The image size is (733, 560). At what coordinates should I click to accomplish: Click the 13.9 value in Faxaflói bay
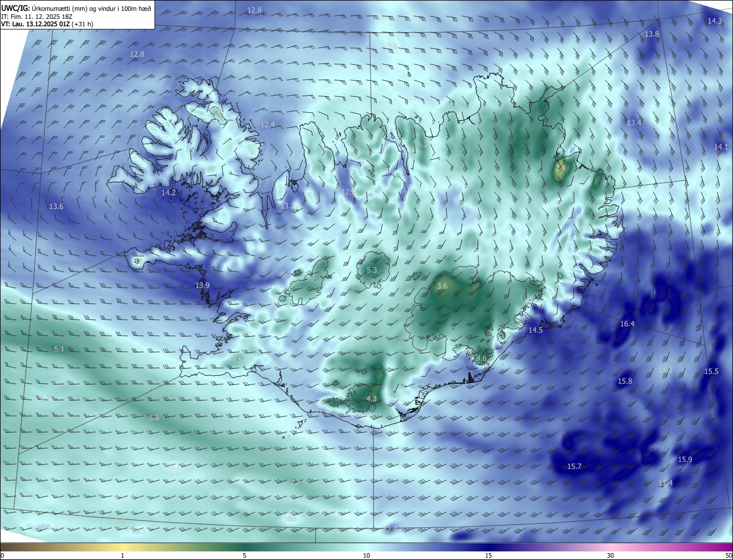(x=202, y=285)
